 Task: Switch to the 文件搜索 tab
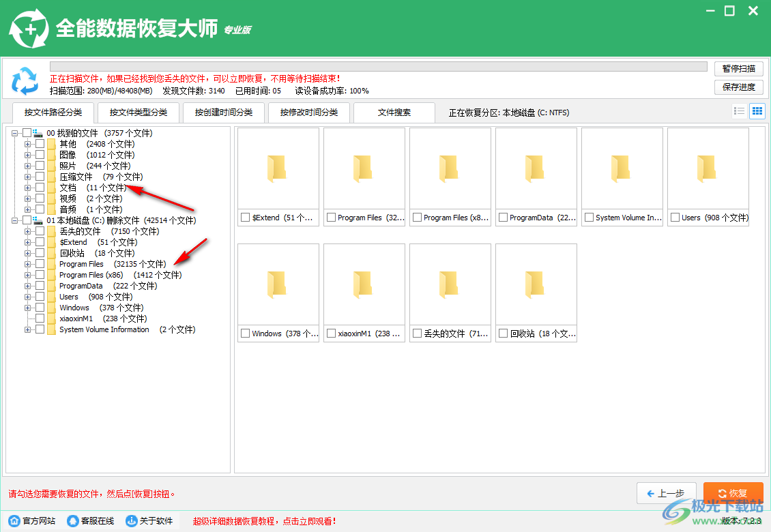point(394,113)
